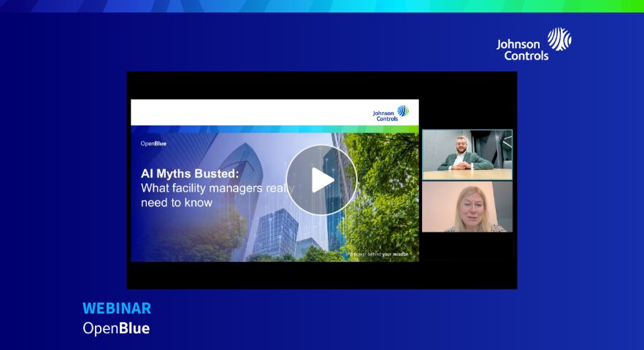Click 'The power behind your mission' tagline
This screenshot has height=350, width=644.
point(377,254)
